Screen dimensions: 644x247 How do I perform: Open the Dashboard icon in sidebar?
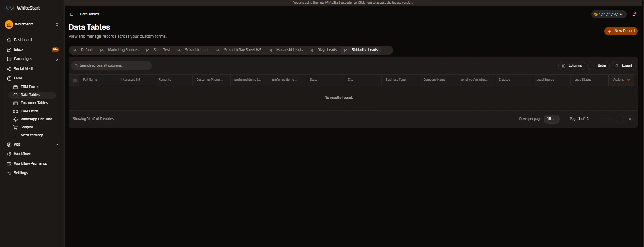9,40
